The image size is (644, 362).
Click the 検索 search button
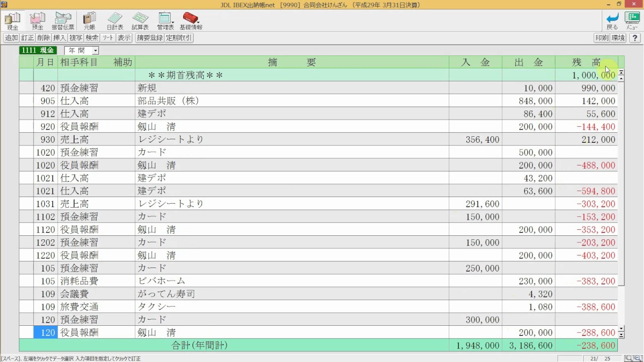click(x=92, y=38)
